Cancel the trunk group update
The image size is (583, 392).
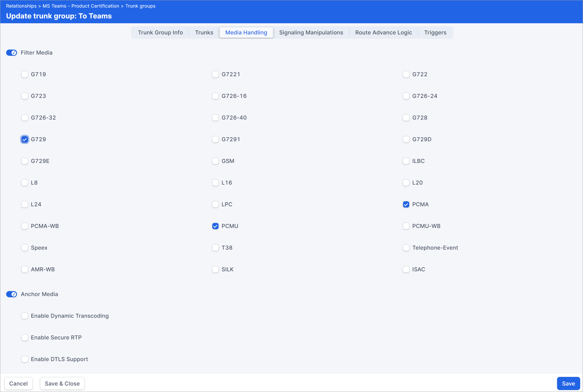(18, 383)
